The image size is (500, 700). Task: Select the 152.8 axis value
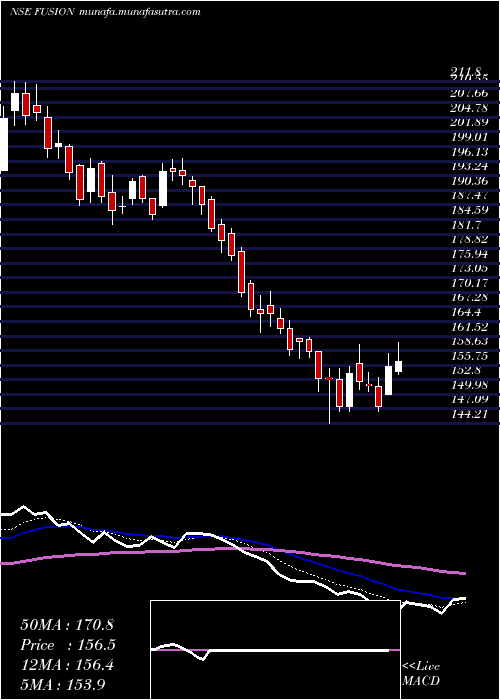(x=467, y=370)
